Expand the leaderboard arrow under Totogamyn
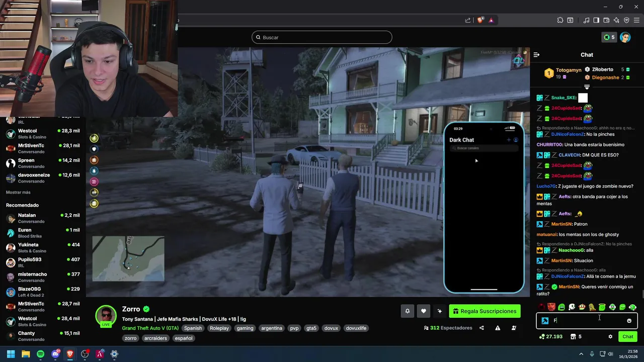The width and height of the screenshot is (644, 362). (x=587, y=87)
